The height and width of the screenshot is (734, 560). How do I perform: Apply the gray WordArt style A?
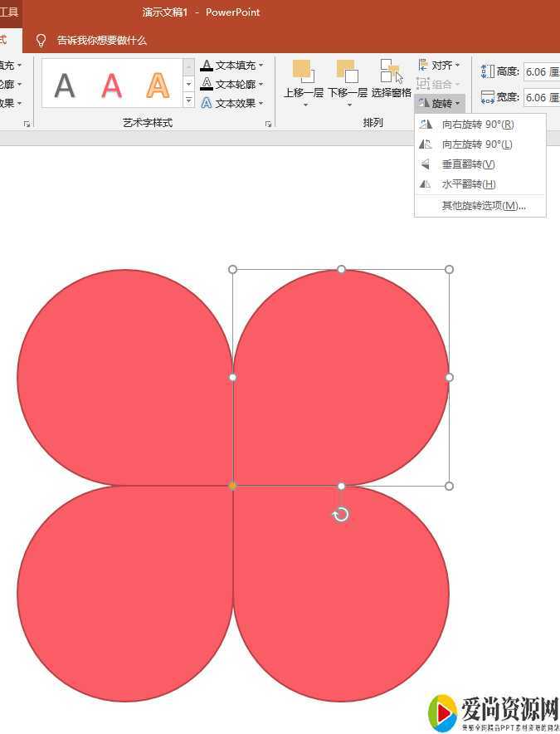coord(65,85)
